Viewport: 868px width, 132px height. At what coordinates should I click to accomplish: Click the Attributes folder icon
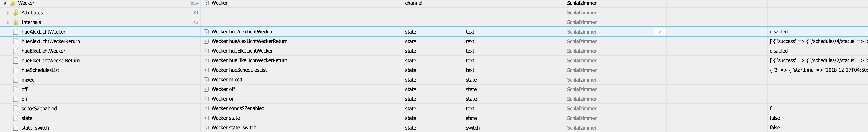16,13
